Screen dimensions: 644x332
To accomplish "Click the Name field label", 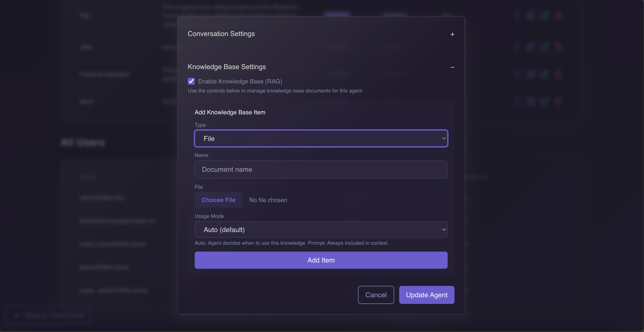I will coord(201,155).
